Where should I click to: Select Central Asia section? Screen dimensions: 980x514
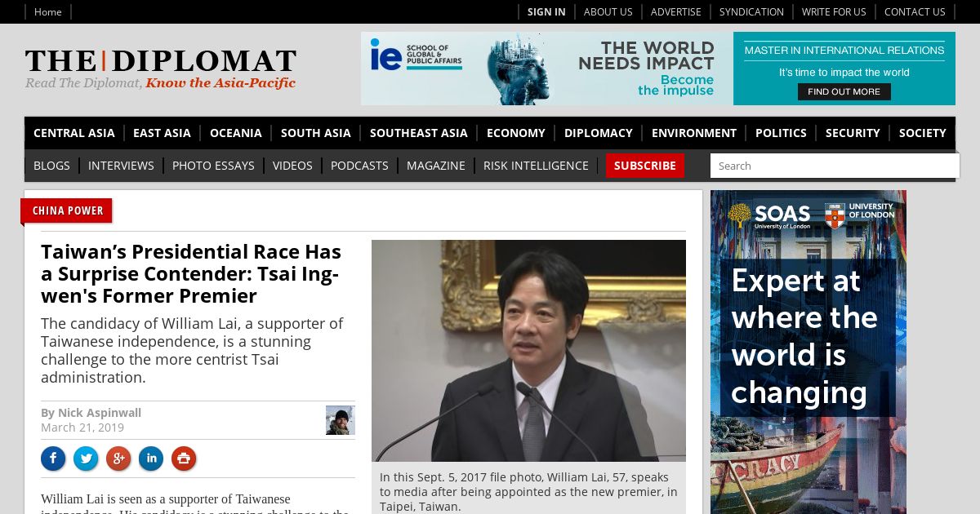click(74, 133)
